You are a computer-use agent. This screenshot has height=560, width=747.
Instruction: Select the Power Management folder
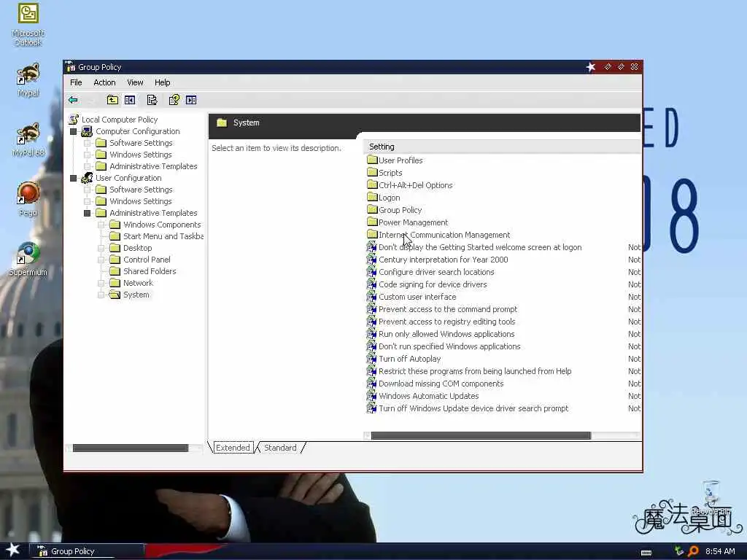coord(408,222)
